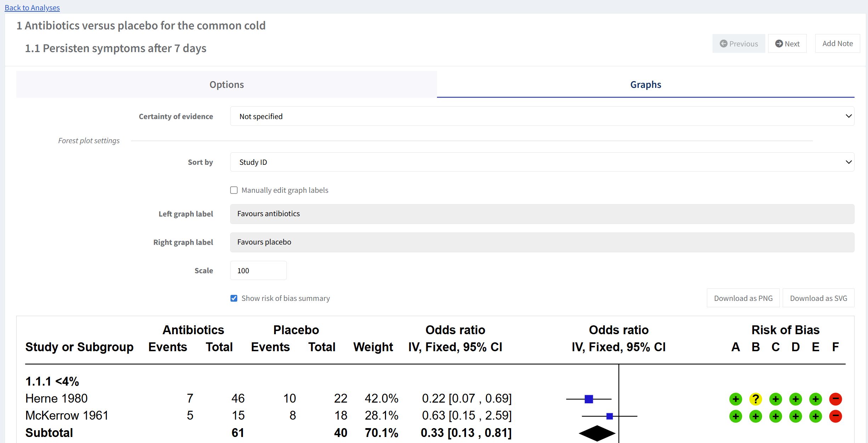This screenshot has width=868, height=443.
Task: Click the Download as PNG button
Action: (x=743, y=298)
